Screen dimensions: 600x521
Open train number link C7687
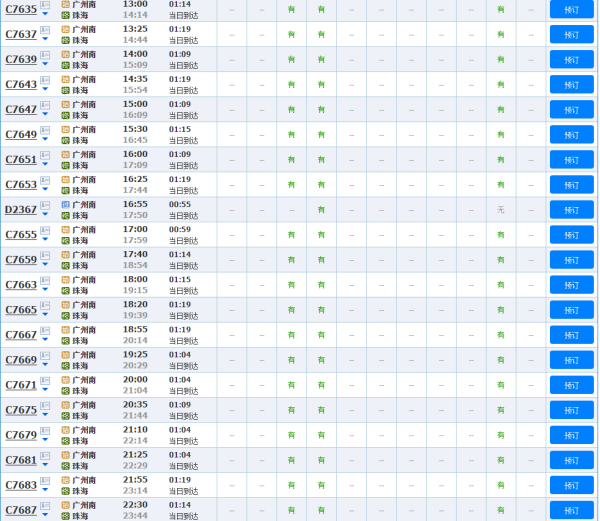[20, 510]
